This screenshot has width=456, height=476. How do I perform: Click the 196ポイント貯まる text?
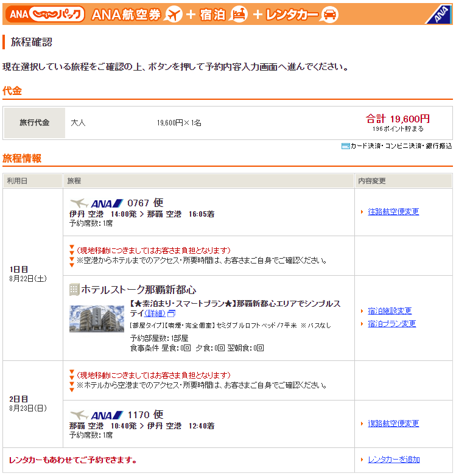click(x=398, y=129)
